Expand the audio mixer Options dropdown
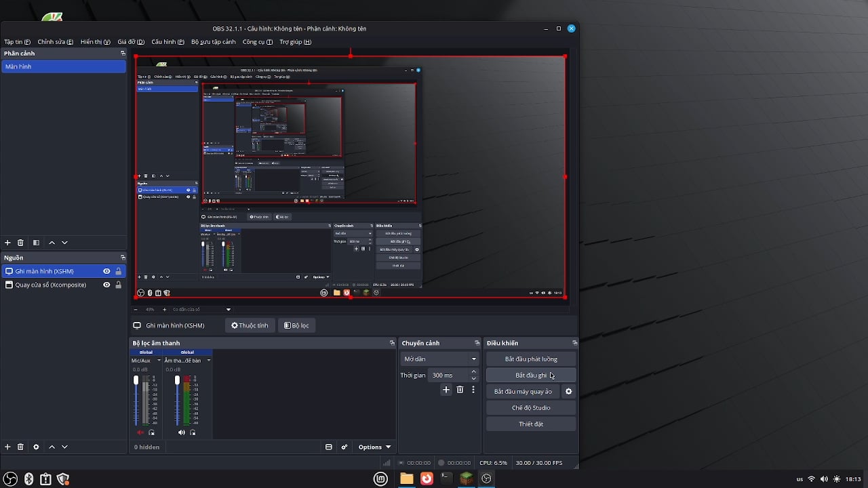The image size is (868, 488). [374, 447]
